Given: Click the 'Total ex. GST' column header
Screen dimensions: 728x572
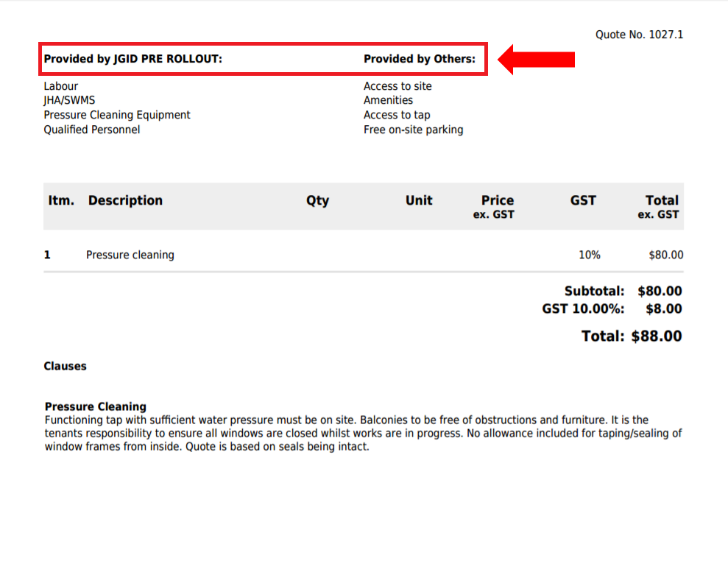Looking at the screenshot, I should click(658, 207).
